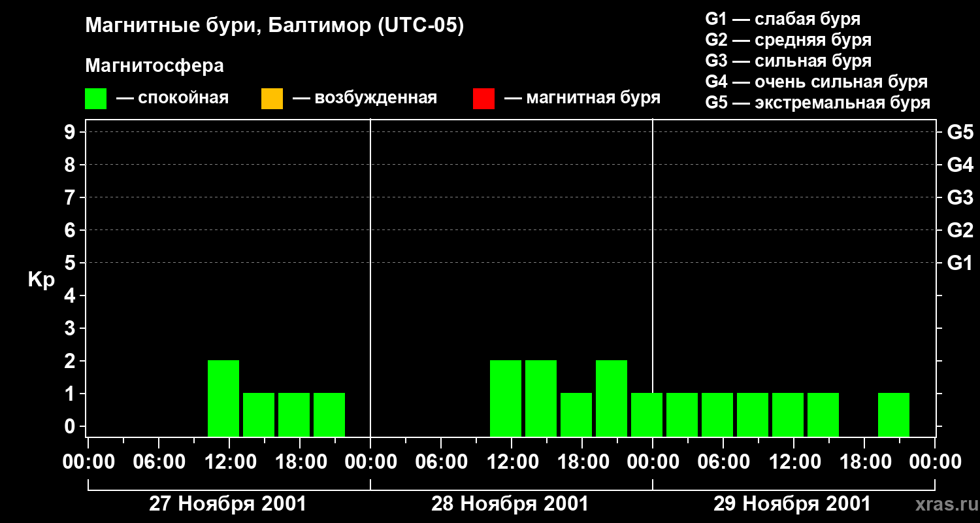Select the '— спокойная' legend label

pos(172,98)
